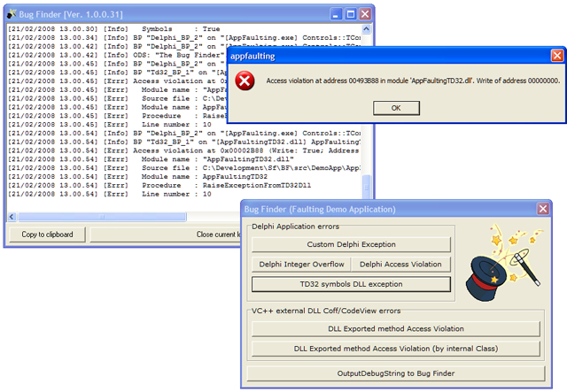
Task: Click Copy to clipboard button
Action: (x=47, y=234)
